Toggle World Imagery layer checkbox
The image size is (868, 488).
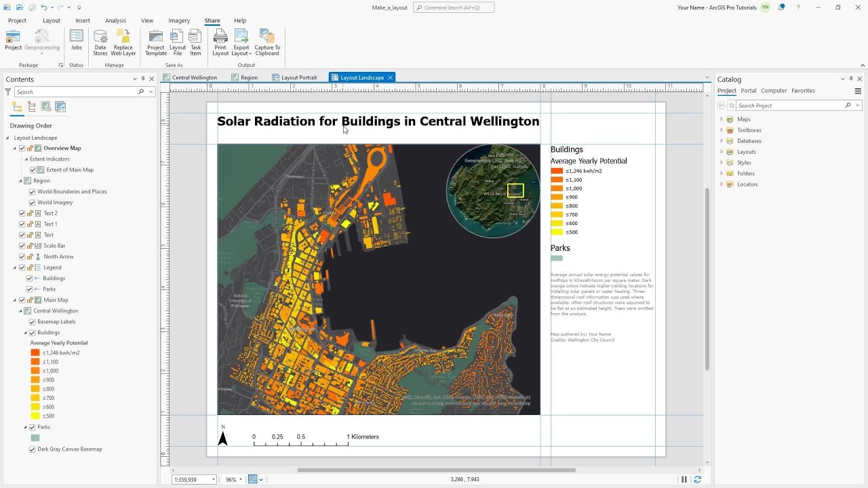coord(32,203)
